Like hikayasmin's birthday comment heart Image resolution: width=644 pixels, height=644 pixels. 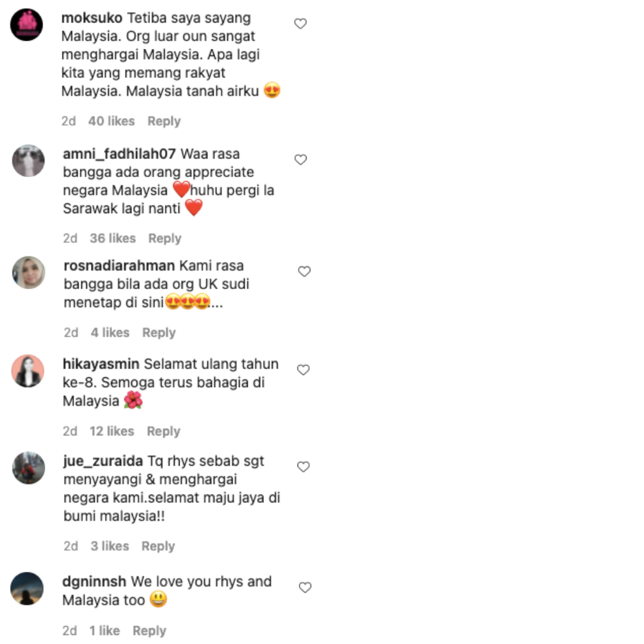[303, 370]
